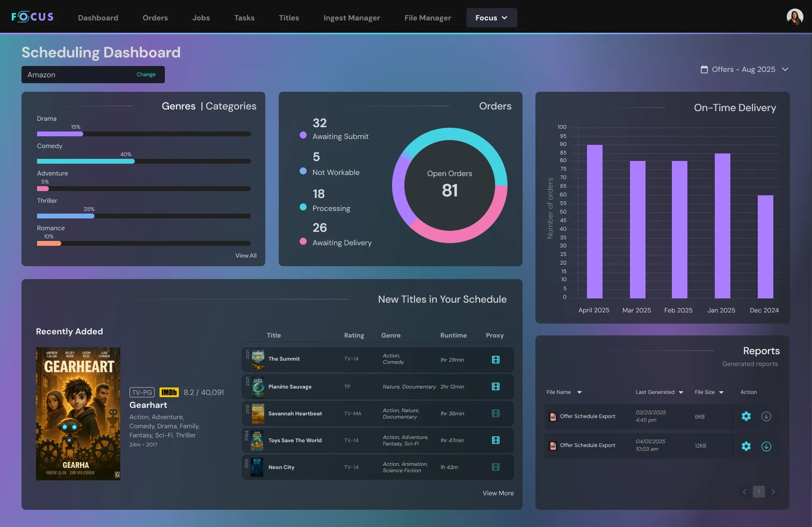Open the proxy icon for Planète Sauvage
The image size is (812, 527).
point(495,386)
